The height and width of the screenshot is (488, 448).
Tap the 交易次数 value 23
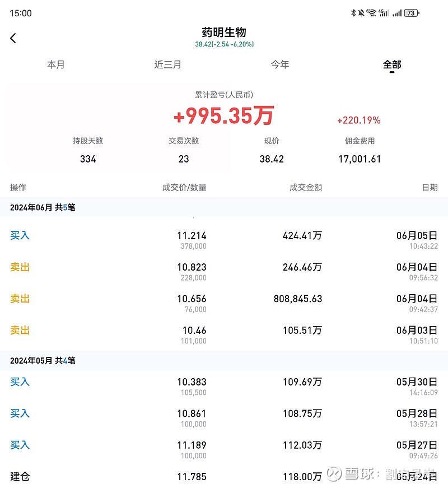(x=184, y=159)
